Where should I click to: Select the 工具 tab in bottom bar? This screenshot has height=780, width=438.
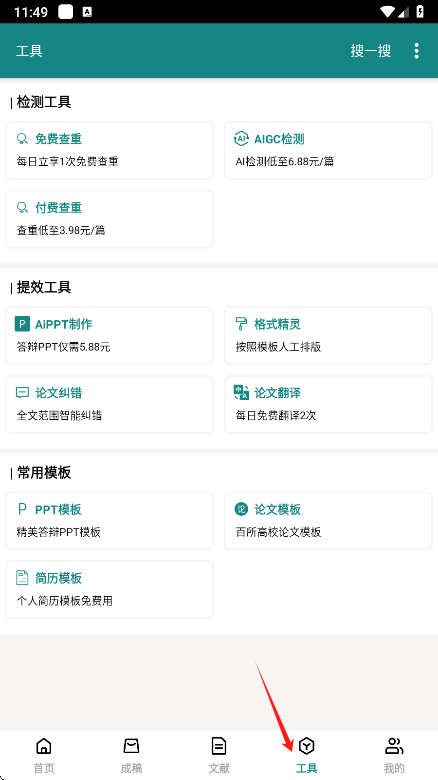click(x=307, y=755)
